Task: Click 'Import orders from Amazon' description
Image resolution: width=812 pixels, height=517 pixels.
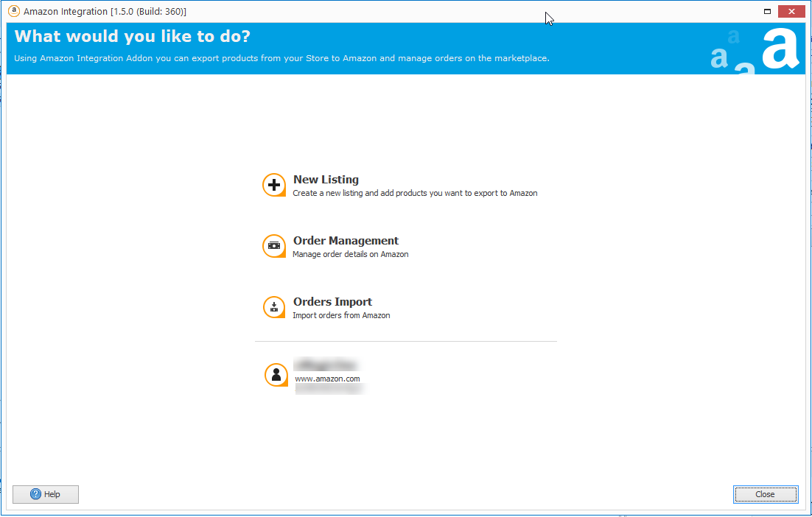Action: pyautogui.click(x=341, y=316)
